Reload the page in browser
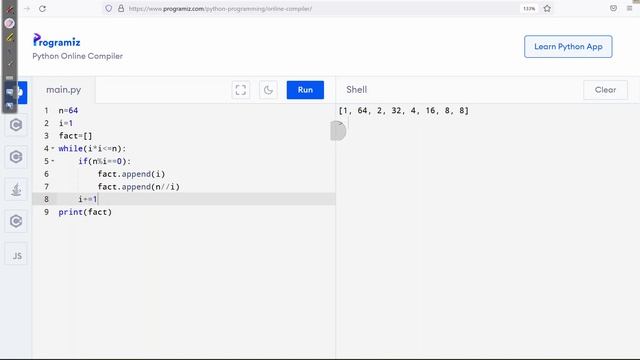640x360 pixels. coord(42,9)
